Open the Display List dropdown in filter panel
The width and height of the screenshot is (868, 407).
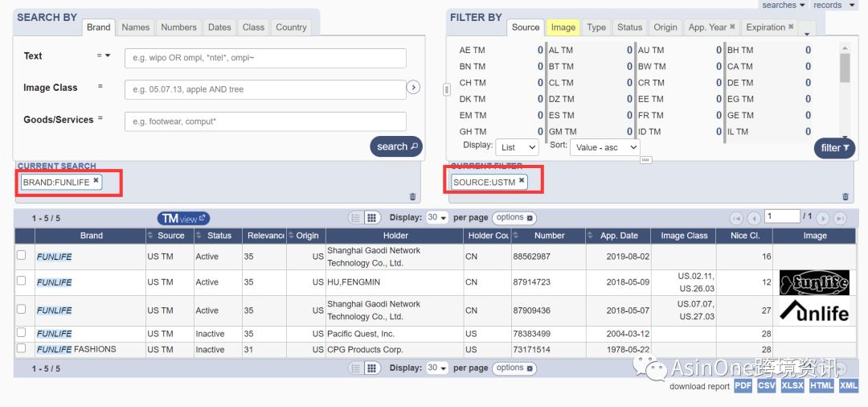coord(517,147)
